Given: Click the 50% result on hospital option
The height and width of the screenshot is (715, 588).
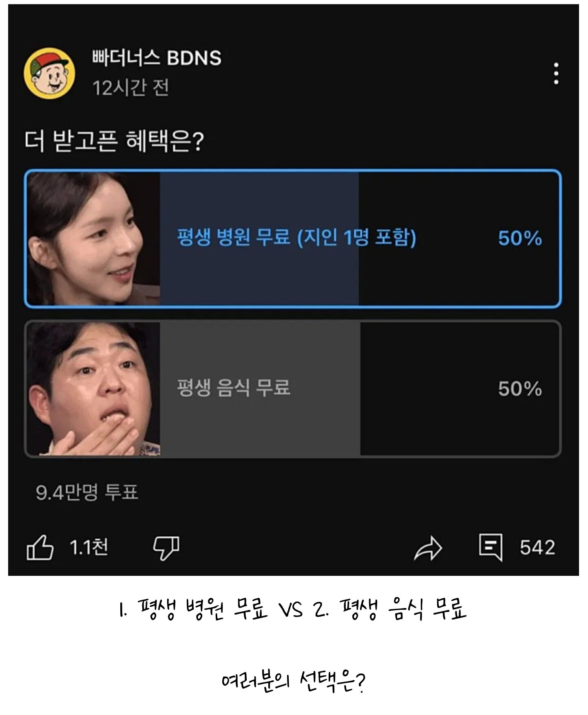Looking at the screenshot, I should click(520, 238).
